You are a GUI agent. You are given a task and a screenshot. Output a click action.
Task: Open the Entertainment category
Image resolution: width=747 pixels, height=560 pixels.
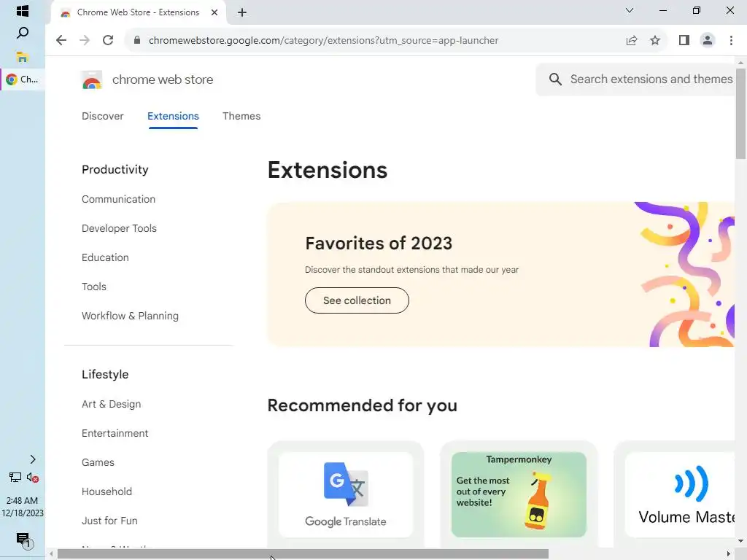click(x=115, y=433)
